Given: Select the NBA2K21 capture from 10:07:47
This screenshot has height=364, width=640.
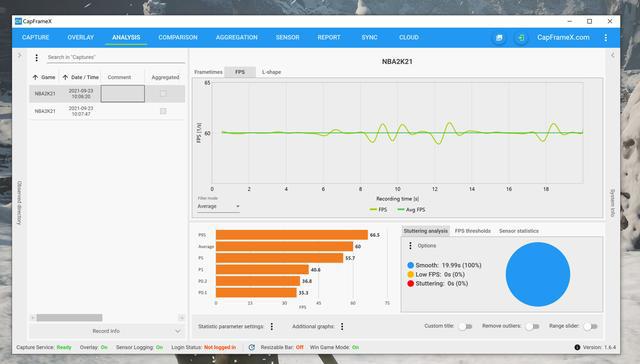Looking at the screenshot, I should coord(107,111).
